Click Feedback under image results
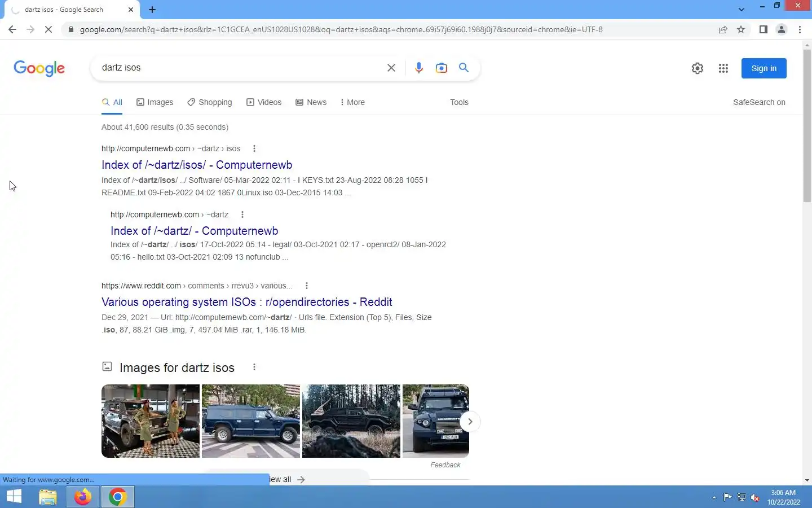The image size is (812, 508). 445,465
